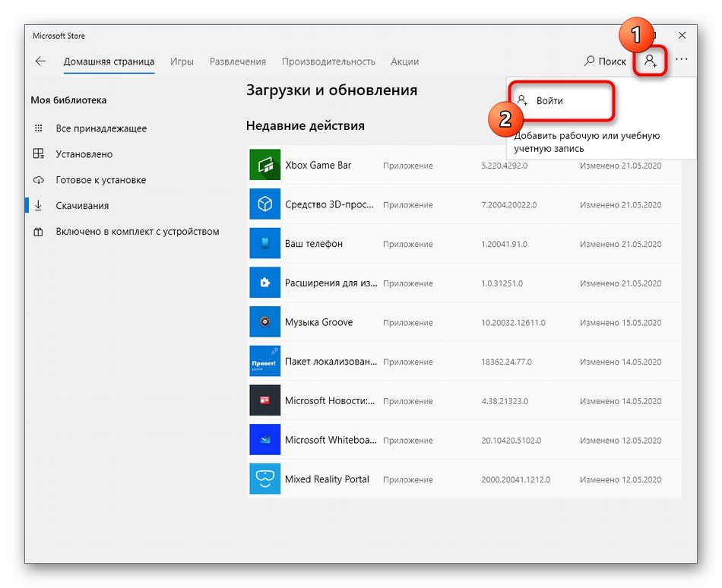722x588 pixels.
Task: Open Готовое к установке list
Action: tap(100, 180)
